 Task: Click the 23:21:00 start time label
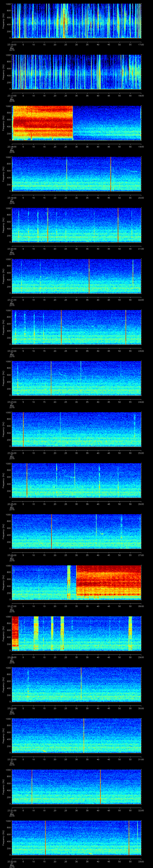pyautogui.click(x=12, y=300)
